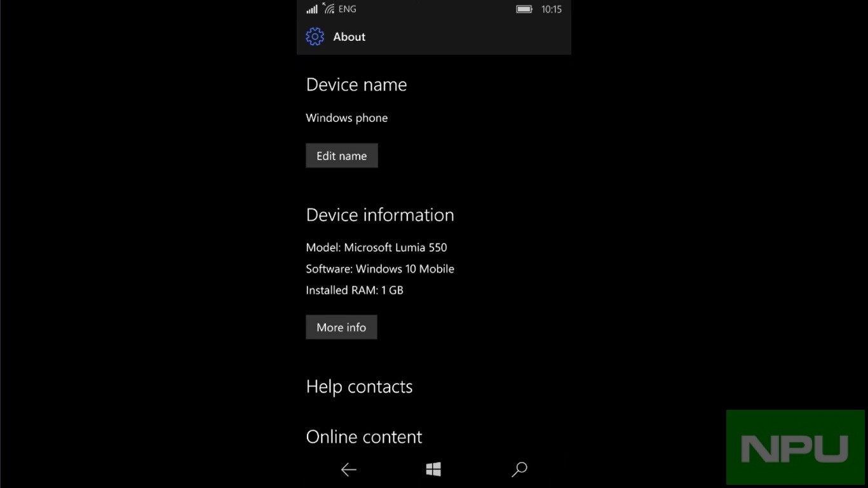Screen dimensions: 868x488
Task: Tap the Help contacts section heading
Action: click(359, 387)
